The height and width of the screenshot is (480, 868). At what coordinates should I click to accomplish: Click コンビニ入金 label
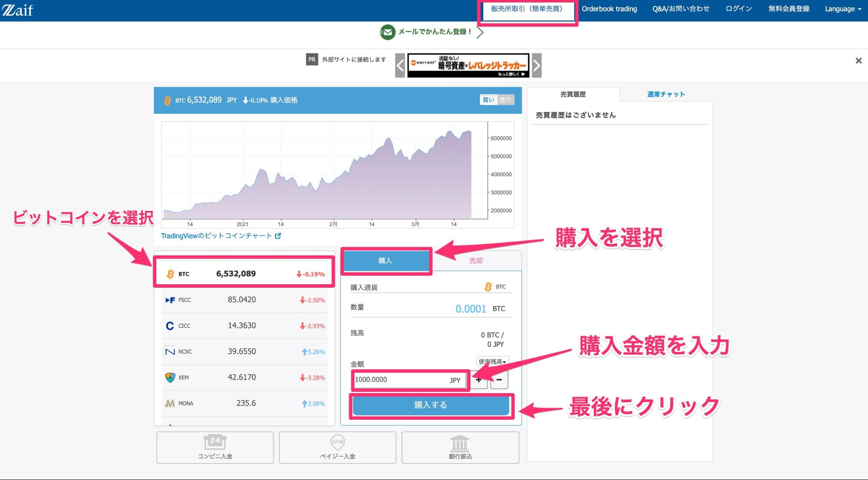(x=215, y=457)
